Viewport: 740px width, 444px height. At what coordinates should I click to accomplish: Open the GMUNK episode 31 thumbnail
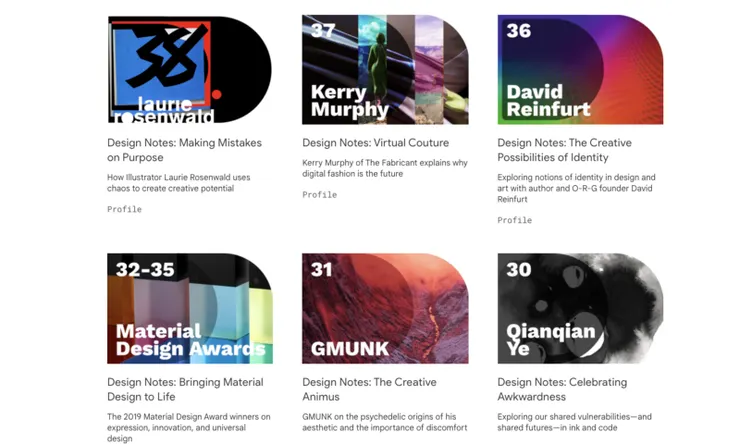point(385,309)
